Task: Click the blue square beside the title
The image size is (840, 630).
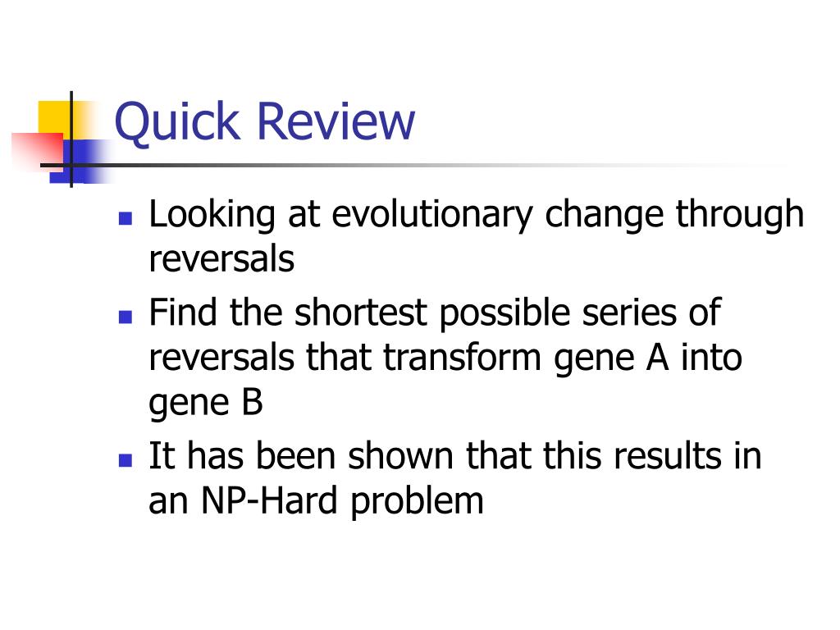Action: point(80,162)
